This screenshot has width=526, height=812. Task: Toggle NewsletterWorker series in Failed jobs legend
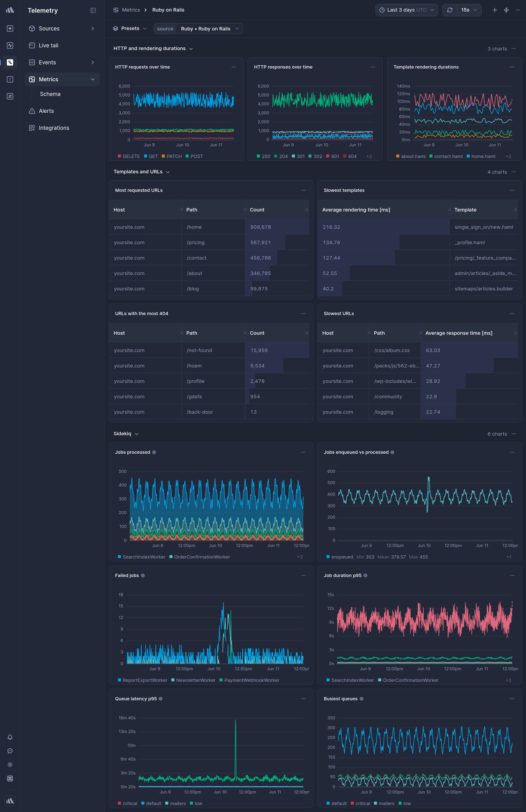point(193,680)
